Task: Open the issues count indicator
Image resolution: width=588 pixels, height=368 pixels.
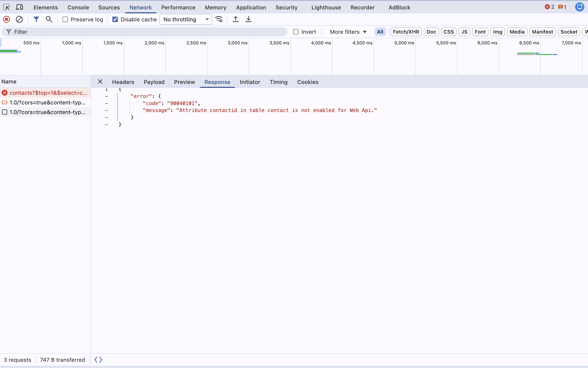Action: point(562,7)
